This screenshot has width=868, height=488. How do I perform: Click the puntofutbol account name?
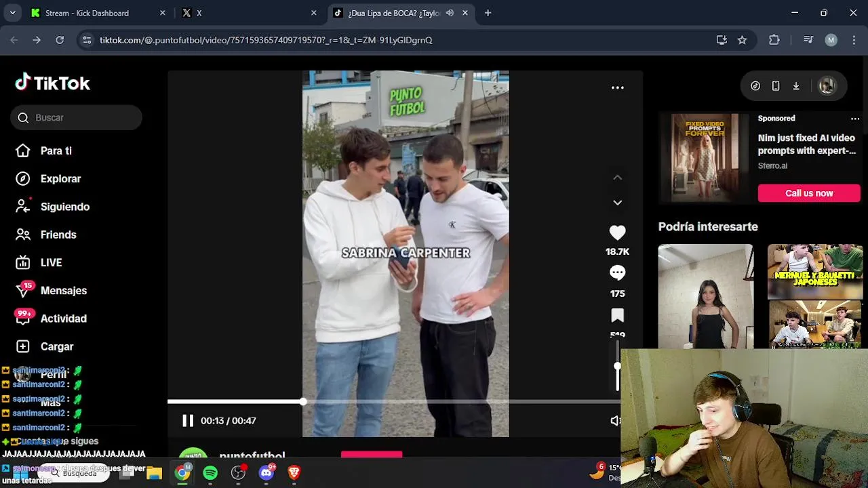pos(252,455)
